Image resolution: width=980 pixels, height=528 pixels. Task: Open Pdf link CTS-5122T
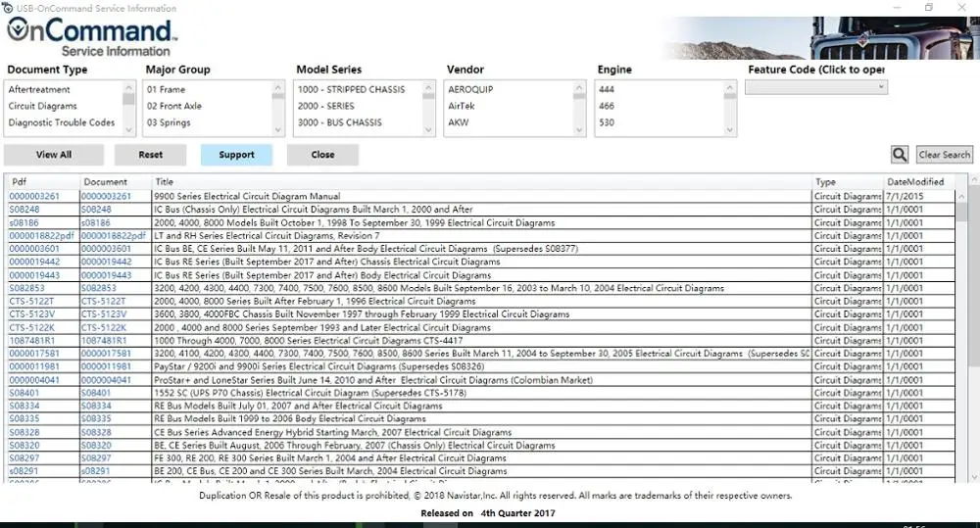[32, 301]
